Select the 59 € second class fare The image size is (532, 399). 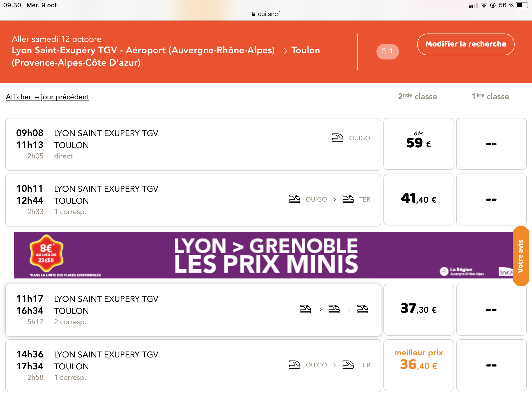point(418,144)
